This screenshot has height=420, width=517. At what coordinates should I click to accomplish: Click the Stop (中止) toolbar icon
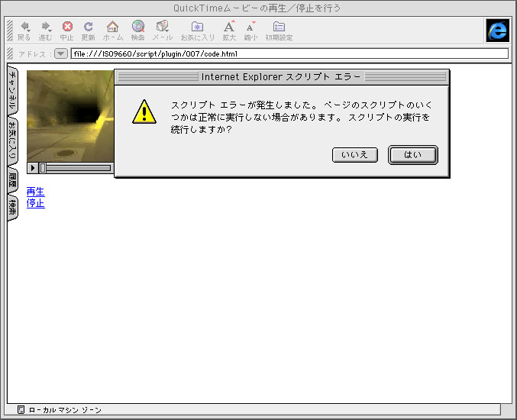click(67, 31)
